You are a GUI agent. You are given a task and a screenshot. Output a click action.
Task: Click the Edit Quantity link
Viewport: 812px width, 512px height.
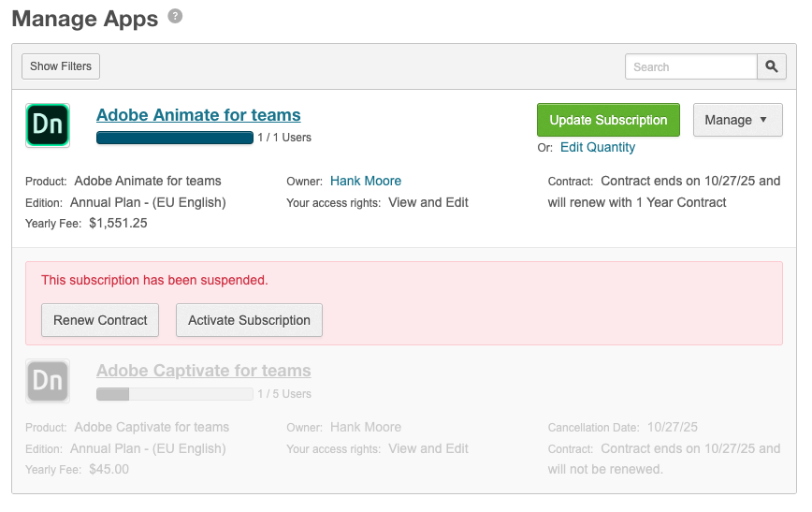(597, 147)
